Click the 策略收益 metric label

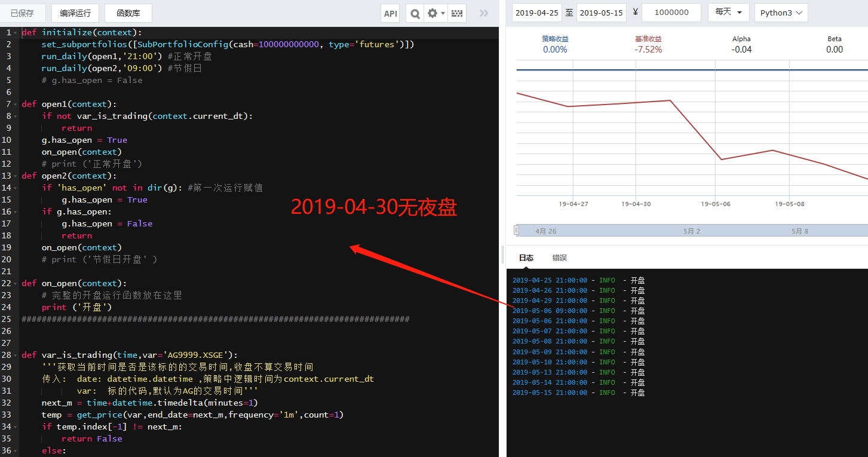tap(555, 39)
